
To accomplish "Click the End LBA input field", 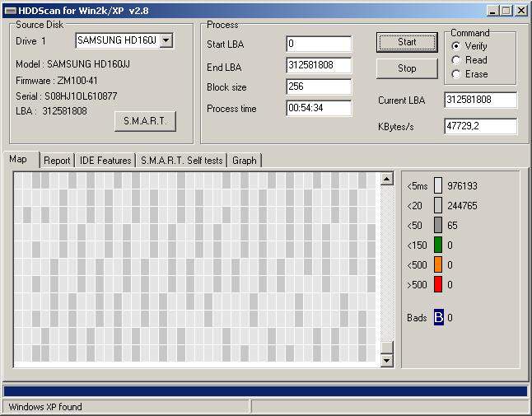I will click(x=319, y=65).
